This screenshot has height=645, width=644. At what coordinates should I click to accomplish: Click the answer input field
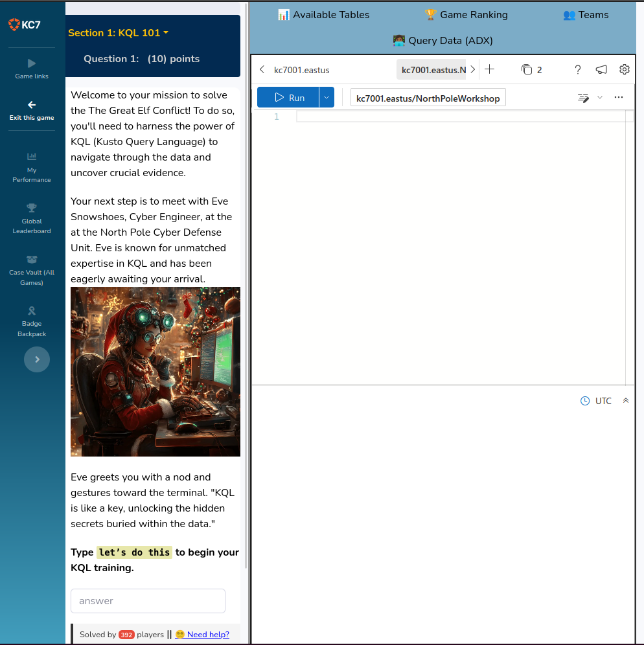(x=148, y=601)
